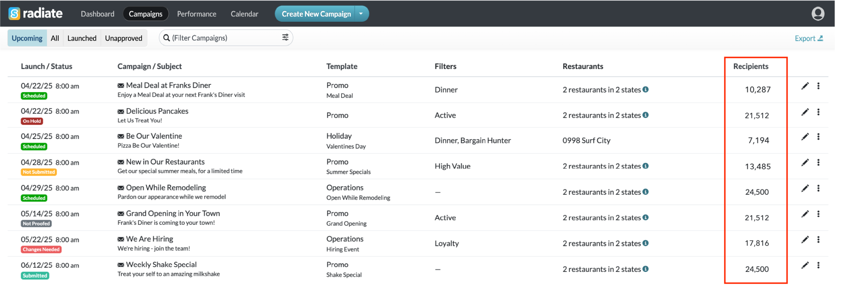Open more options for Weekly Shake Special

[x=819, y=266]
